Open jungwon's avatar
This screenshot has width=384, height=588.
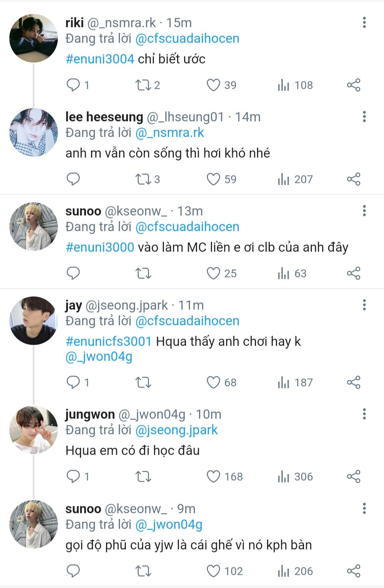33,430
